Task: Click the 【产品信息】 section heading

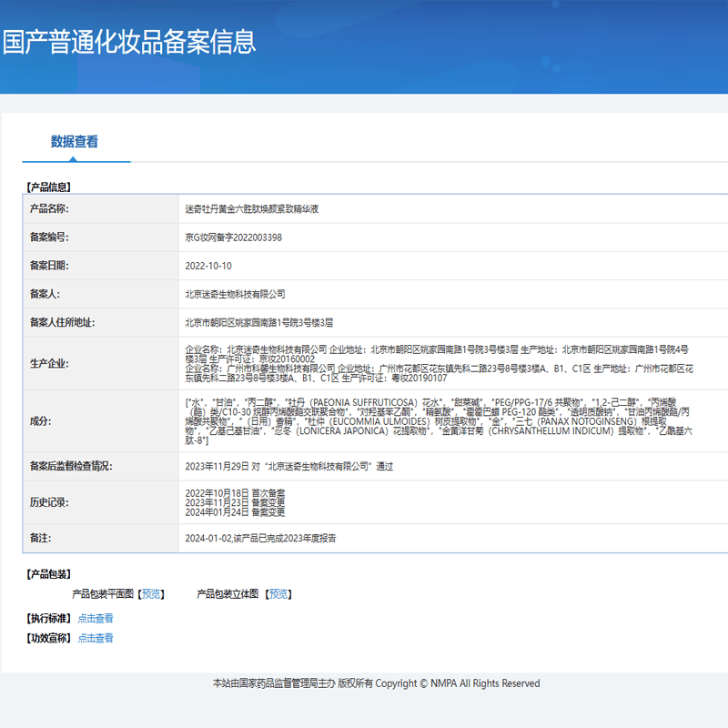Action: 48,187
